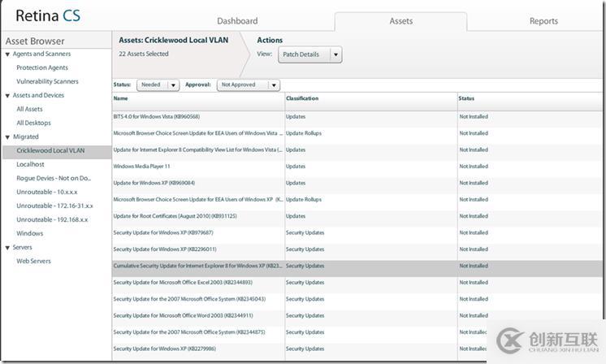606x364 pixels.
Task: Select Unrouteable - 172.16-31.x.x item
Action: click(54, 206)
